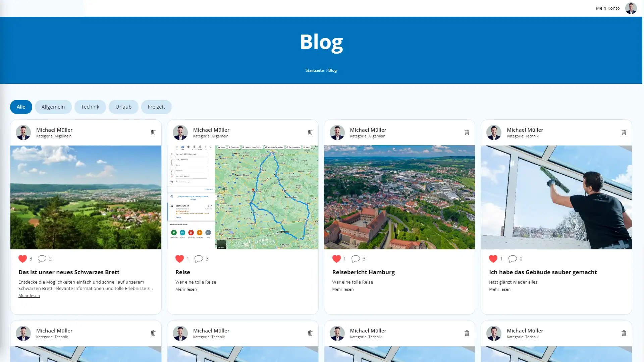Show all posts with the Alle filter
This screenshot has width=644, height=362.
[x=21, y=107]
